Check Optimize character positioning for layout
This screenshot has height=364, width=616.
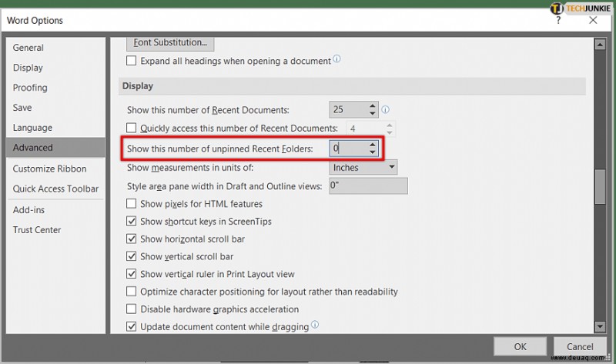pyautogui.click(x=131, y=292)
